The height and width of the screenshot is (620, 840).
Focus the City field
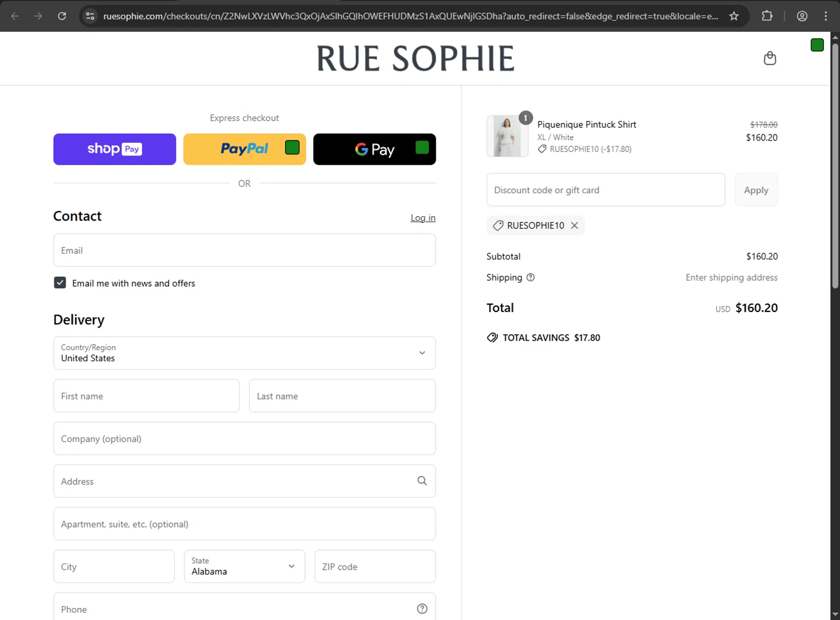pyautogui.click(x=114, y=566)
